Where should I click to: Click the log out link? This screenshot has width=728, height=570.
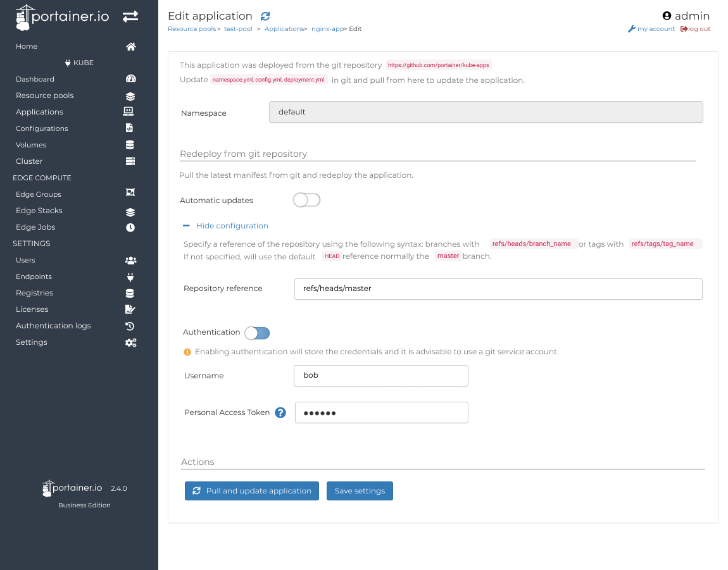coord(700,28)
